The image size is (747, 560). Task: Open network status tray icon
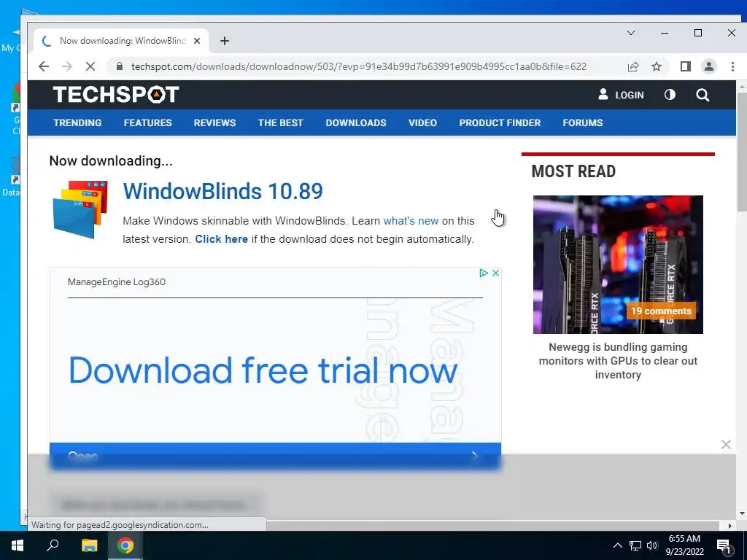635,545
